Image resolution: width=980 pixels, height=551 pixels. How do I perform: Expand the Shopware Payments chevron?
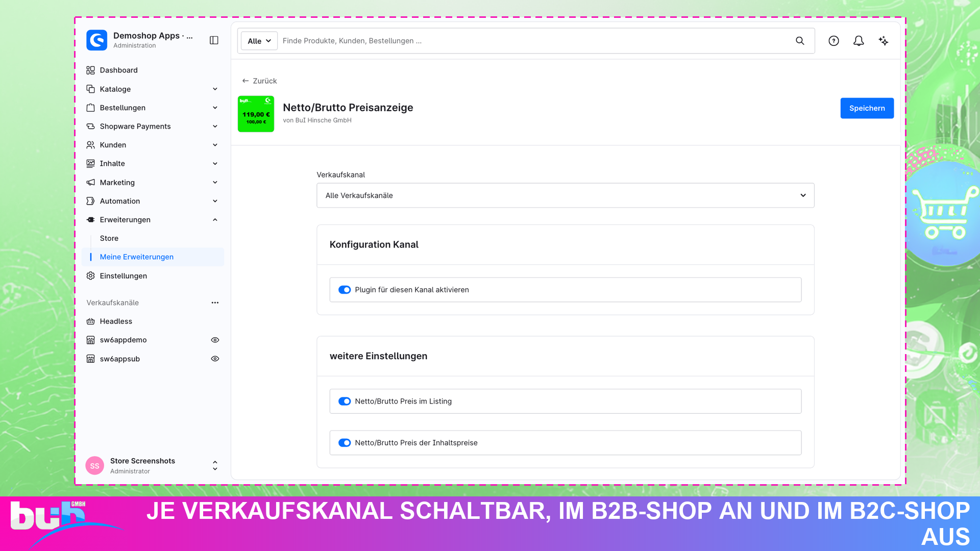[215, 127]
